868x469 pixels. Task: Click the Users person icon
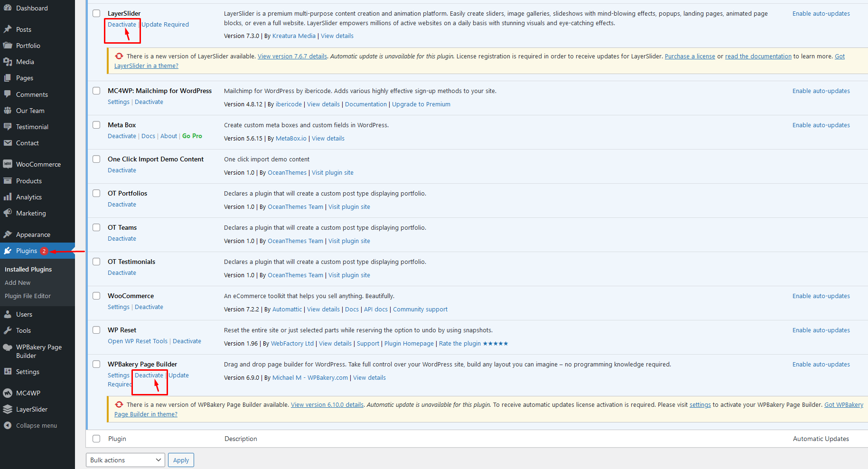(8, 314)
